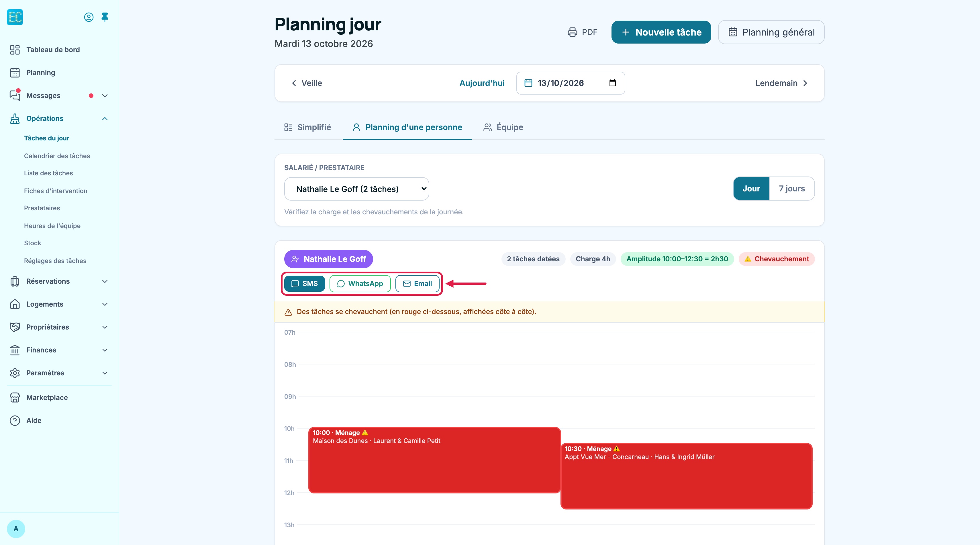The image size is (980, 545).
Task: Select the Jour view toggle
Action: (x=751, y=188)
